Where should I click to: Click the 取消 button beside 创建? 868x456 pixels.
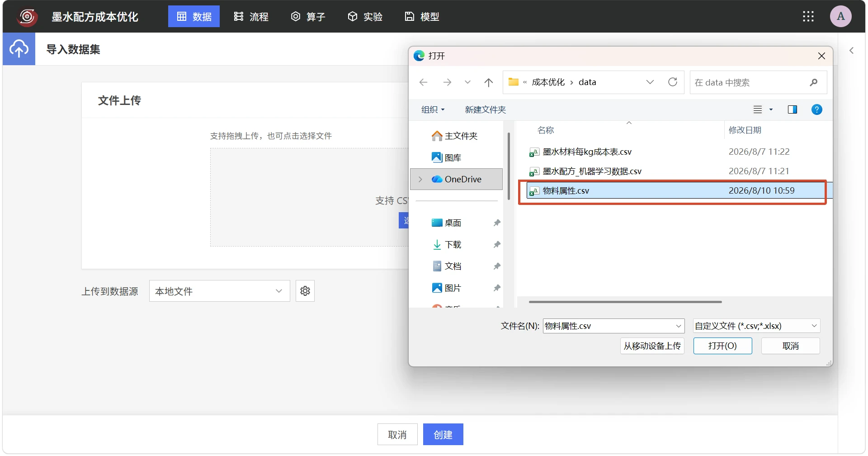point(397,434)
